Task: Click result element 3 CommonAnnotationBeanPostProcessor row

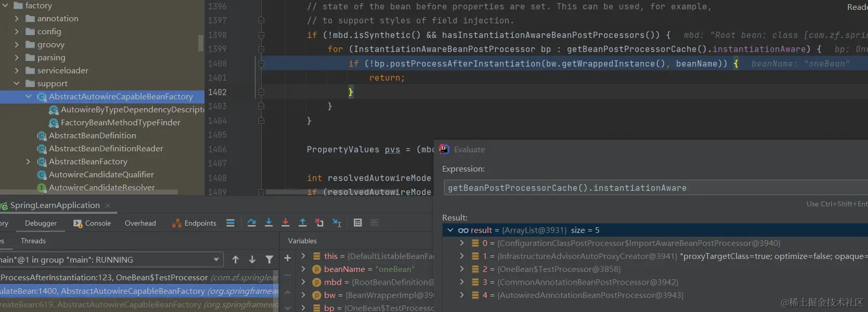Action: pyautogui.click(x=655, y=282)
